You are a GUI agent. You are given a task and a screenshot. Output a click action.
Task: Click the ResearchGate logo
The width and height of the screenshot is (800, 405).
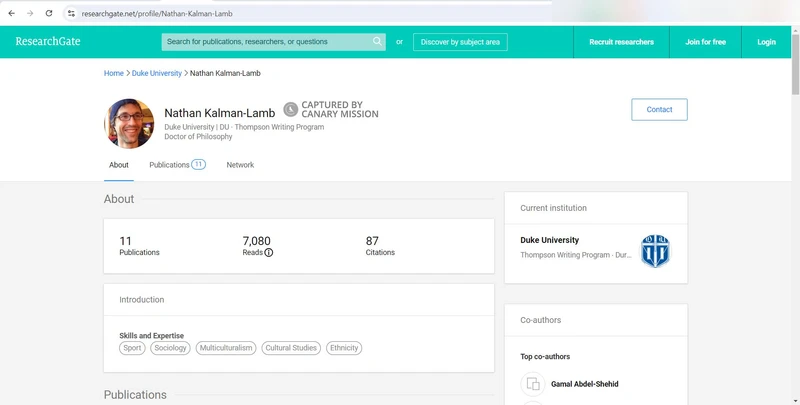[48, 41]
